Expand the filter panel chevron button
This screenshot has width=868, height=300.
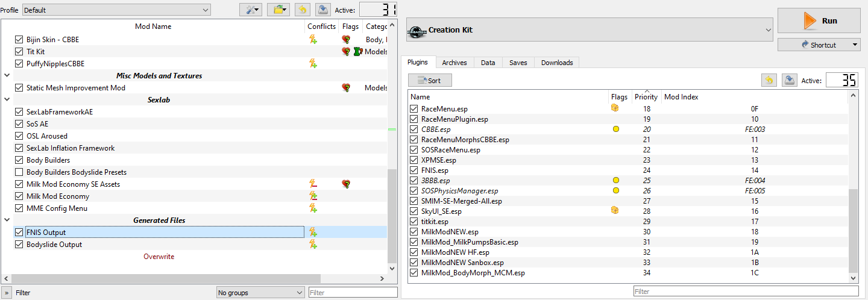pos(7,293)
